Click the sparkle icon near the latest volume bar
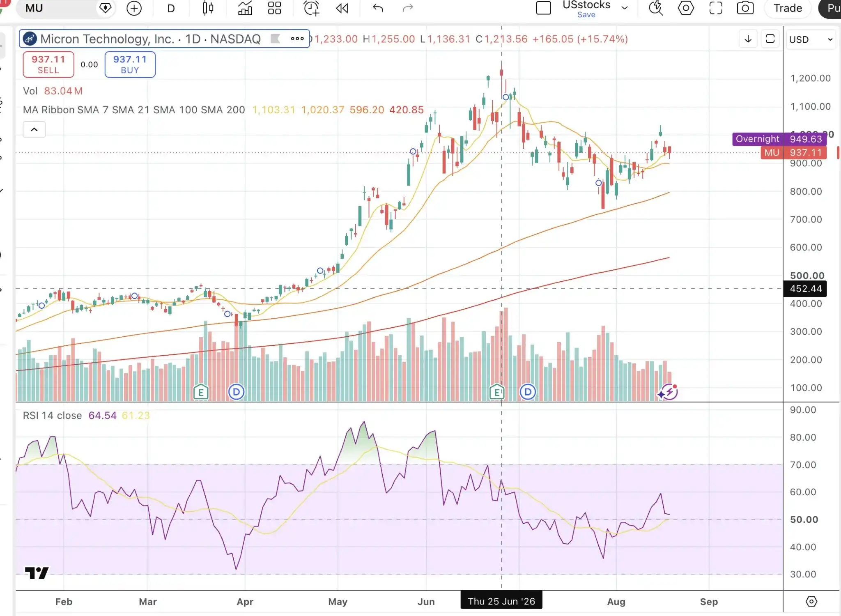Screen dimensions: 841x616 point(661,395)
